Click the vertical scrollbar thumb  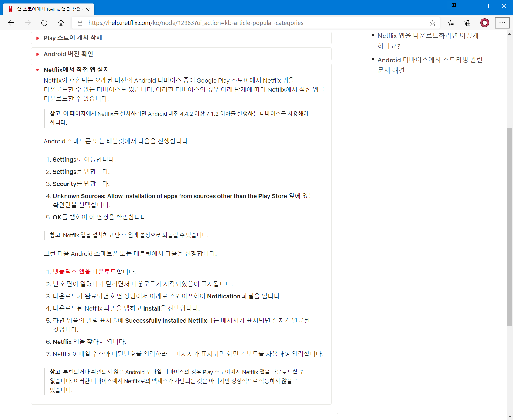510,227
